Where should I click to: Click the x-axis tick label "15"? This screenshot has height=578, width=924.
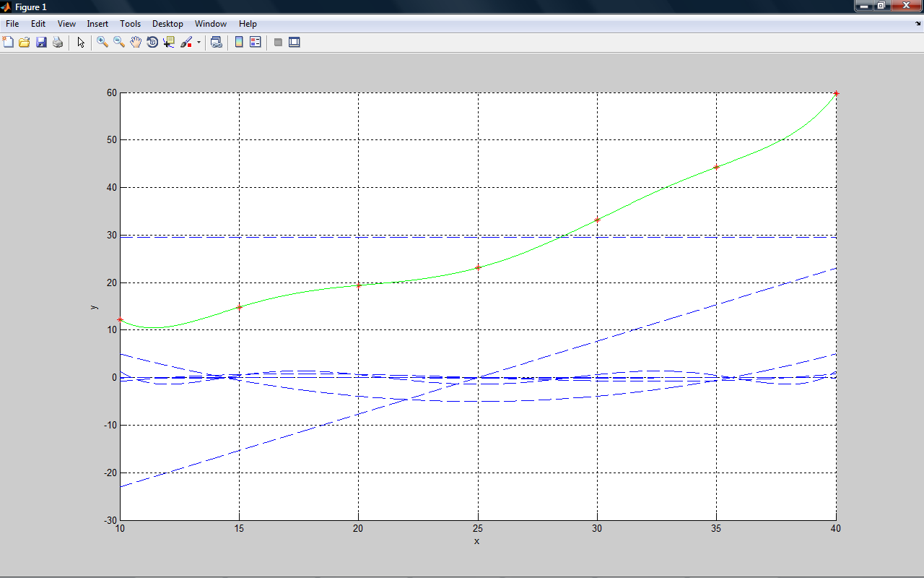pyautogui.click(x=240, y=528)
